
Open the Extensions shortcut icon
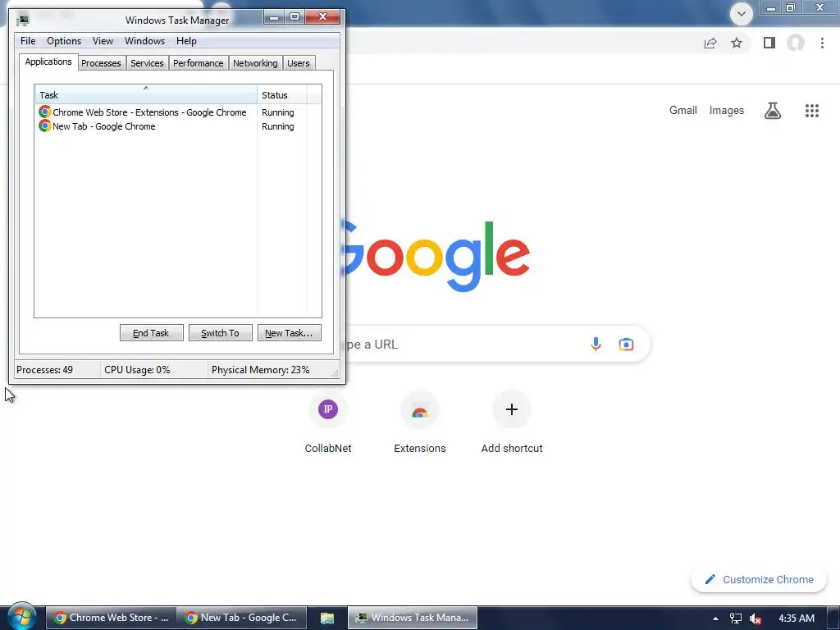(420, 409)
